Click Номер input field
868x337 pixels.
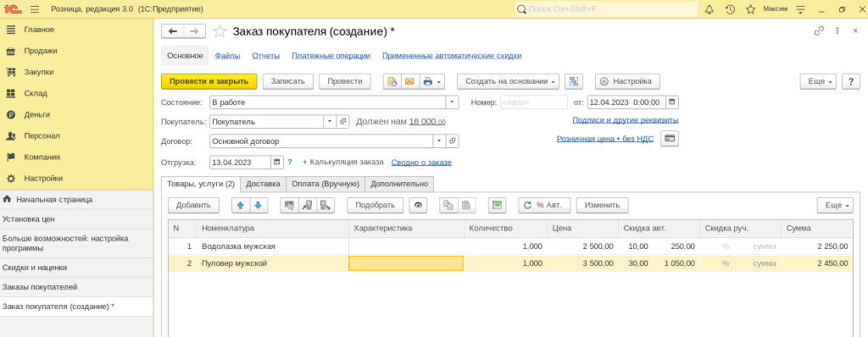tap(534, 102)
